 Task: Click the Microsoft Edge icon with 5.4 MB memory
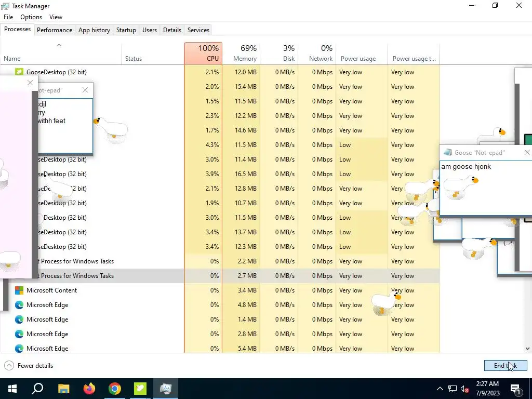click(19, 349)
